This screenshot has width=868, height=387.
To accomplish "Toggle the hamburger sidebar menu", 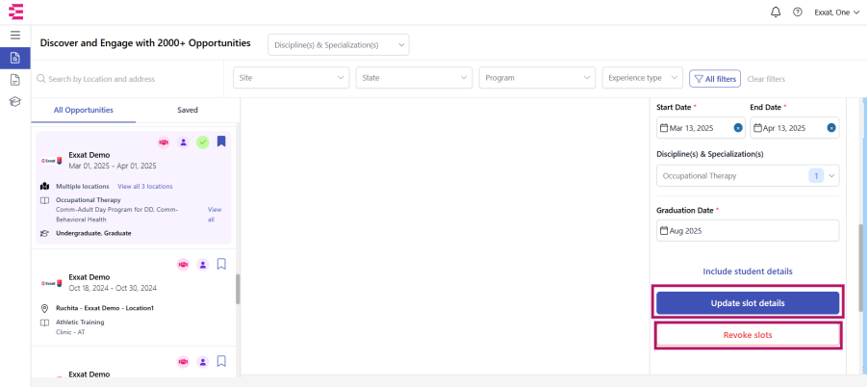I will pos(15,36).
